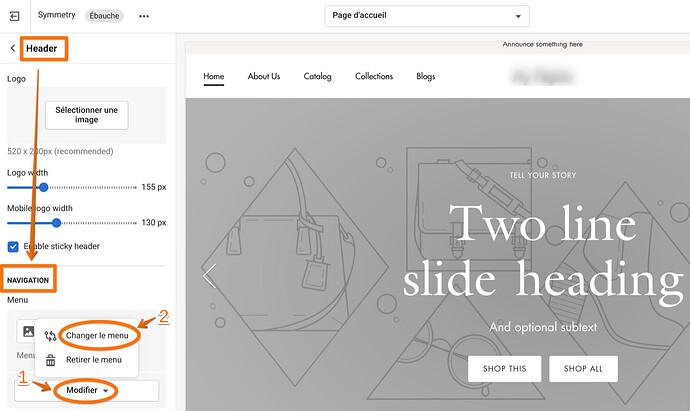Click the Announce something here bar
This screenshot has width=690, height=411.
[x=438, y=47]
